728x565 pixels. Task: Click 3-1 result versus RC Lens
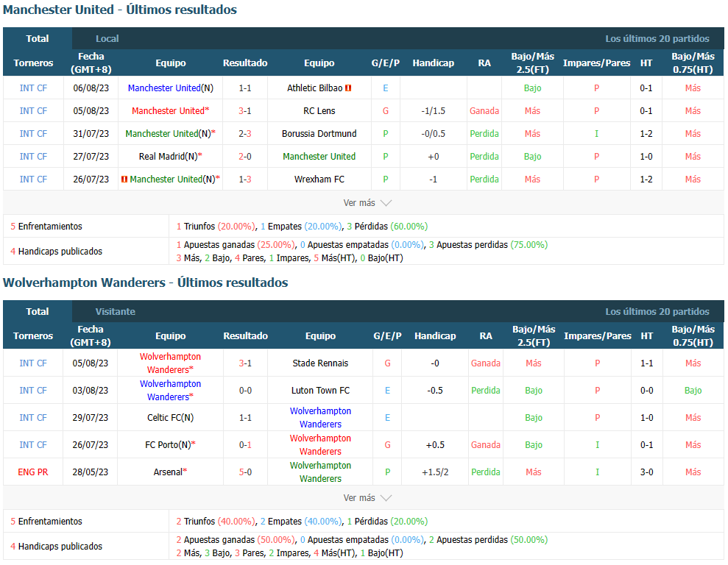245,111
